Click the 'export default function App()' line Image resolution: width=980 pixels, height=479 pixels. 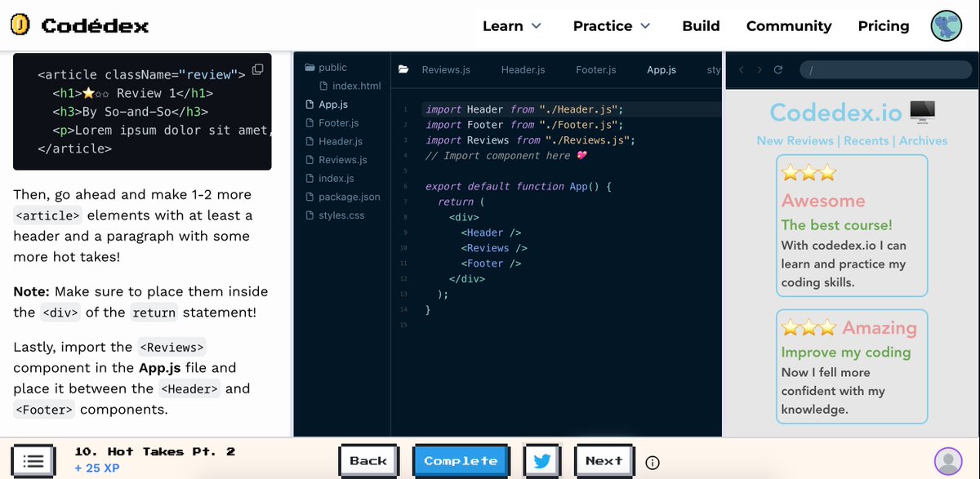[x=519, y=187]
